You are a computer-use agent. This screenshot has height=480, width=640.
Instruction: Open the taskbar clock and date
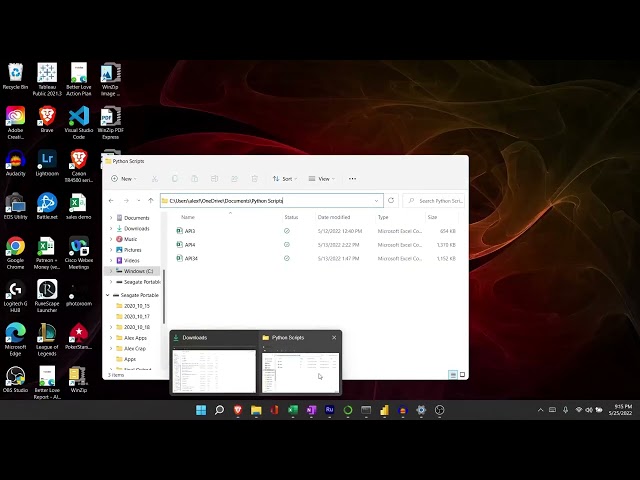620,410
